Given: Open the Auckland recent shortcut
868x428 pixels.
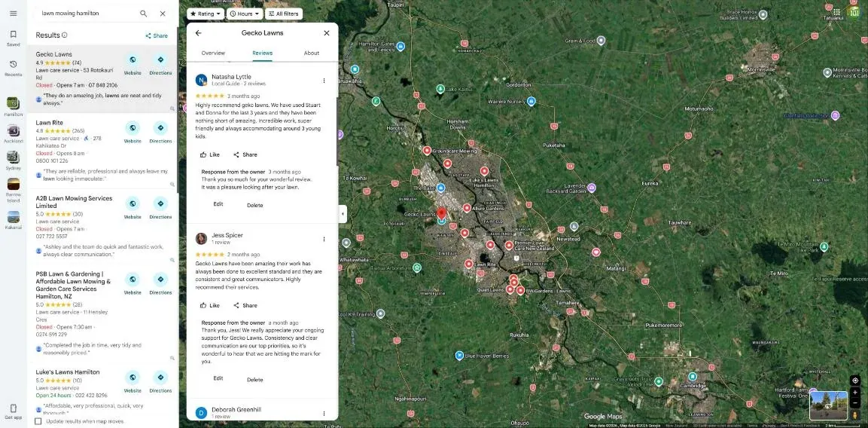Looking at the screenshot, I should [14, 133].
